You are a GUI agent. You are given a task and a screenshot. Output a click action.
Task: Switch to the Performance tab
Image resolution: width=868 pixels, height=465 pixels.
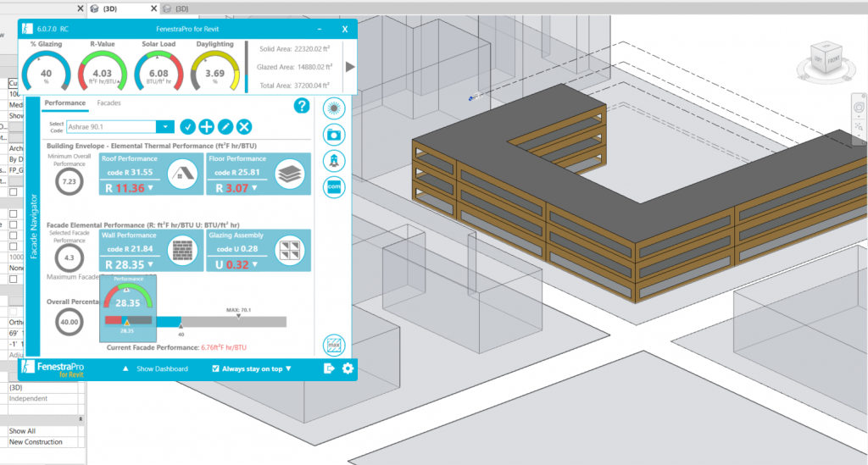coord(64,102)
